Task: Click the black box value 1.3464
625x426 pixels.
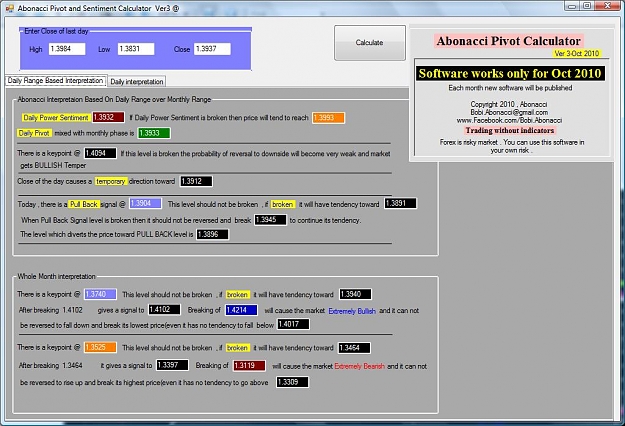Action: pyautogui.click(x=354, y=348)
